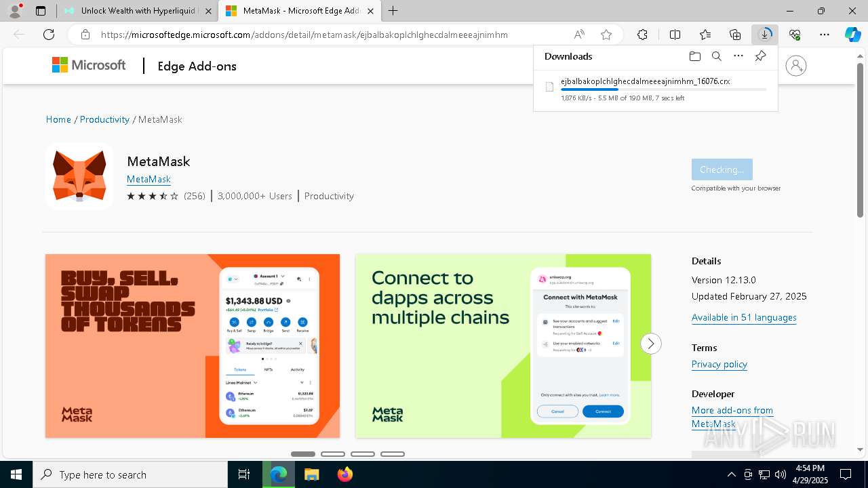Screen dimensions: 868x488
Task: Toggle the Read aloud icon
Action: 579,35
